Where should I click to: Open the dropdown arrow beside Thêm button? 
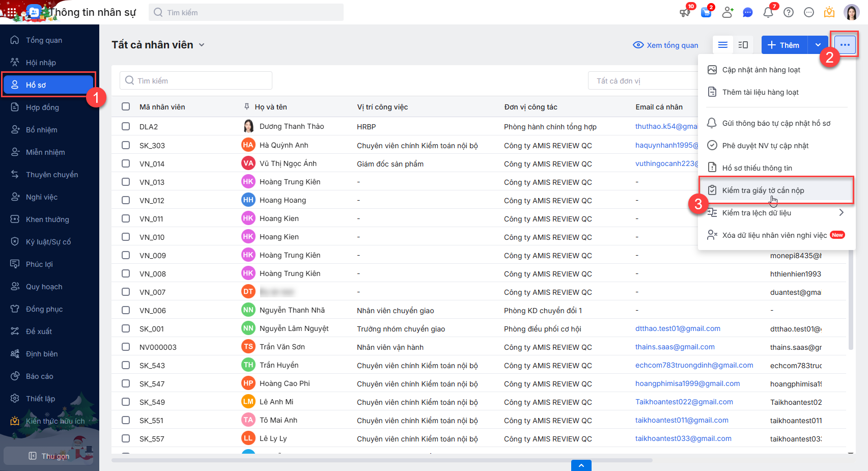(818, 45)
